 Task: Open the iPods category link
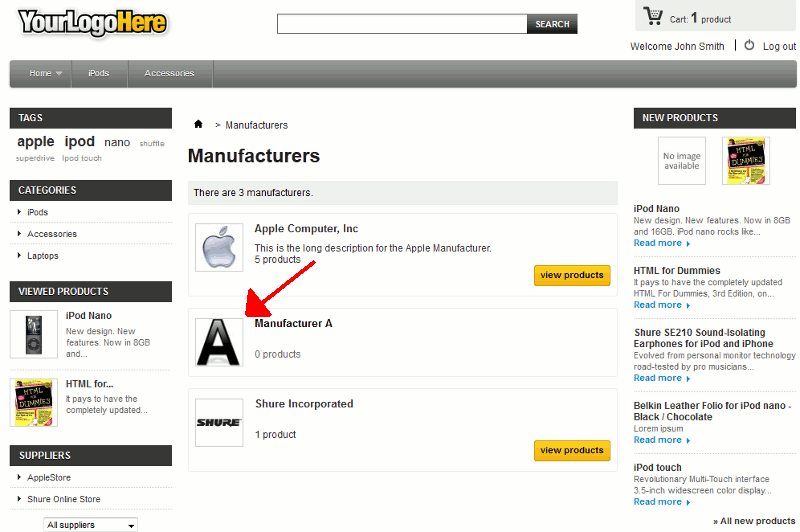coord(37,212)
